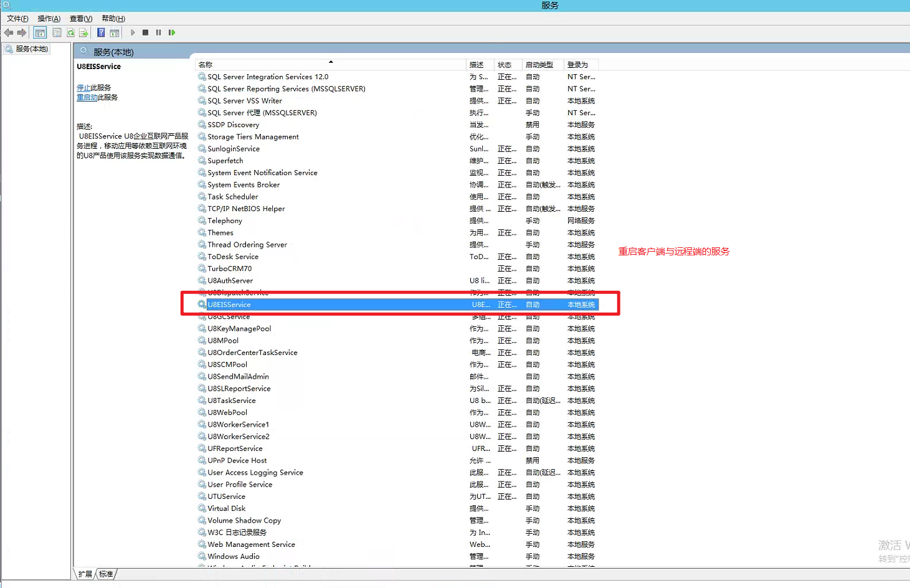This screenshot has width=910, height=588.
Task: Toggle the console tree panel icon
Action: [x=39, y=32]
